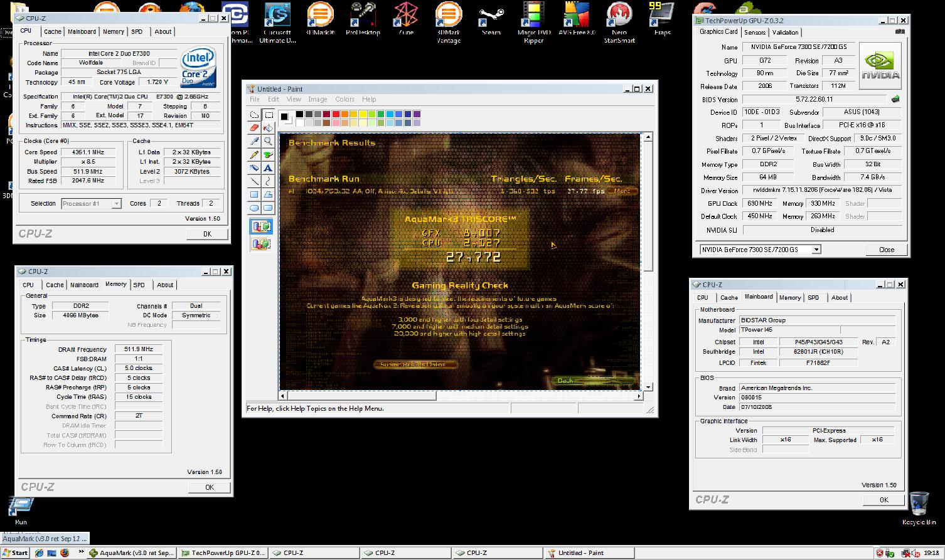This screenshot has height=560, width=945.
Task: Pick the Airbrush tool in Paint
Action: tap(254, 168)
